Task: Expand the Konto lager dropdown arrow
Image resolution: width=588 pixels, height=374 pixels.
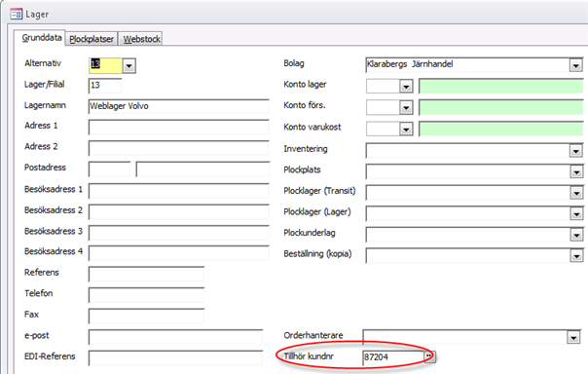Action: pyautogui.click(x=406, y=87)
